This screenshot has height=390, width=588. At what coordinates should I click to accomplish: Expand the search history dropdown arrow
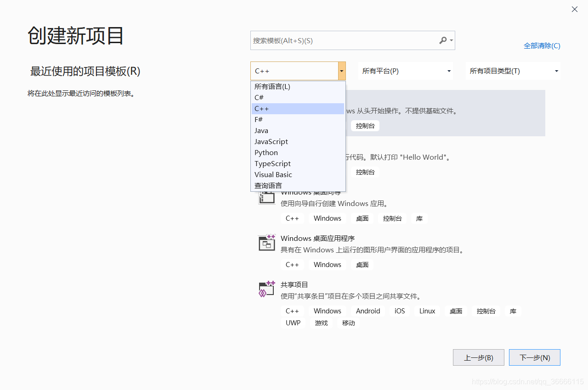(452, 40)
